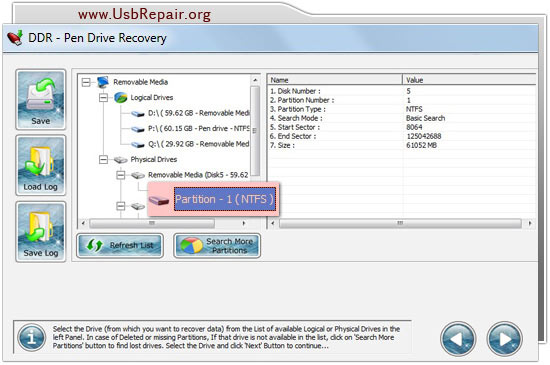
Task: Click the Partition - 1 purple drive icon
Action: [159, 201]
